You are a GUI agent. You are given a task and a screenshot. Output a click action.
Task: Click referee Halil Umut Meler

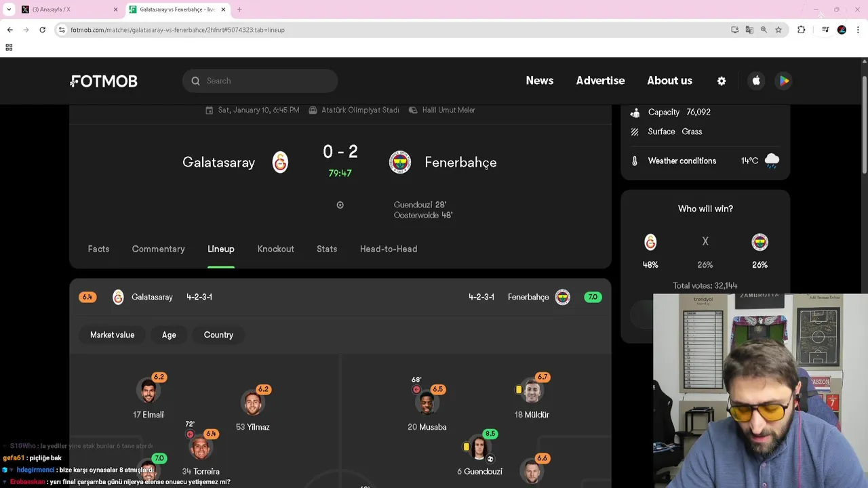pos(442,110)
